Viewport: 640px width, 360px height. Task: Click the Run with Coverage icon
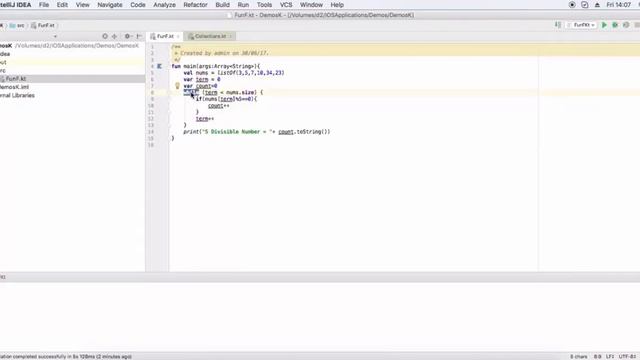[626, 25]
